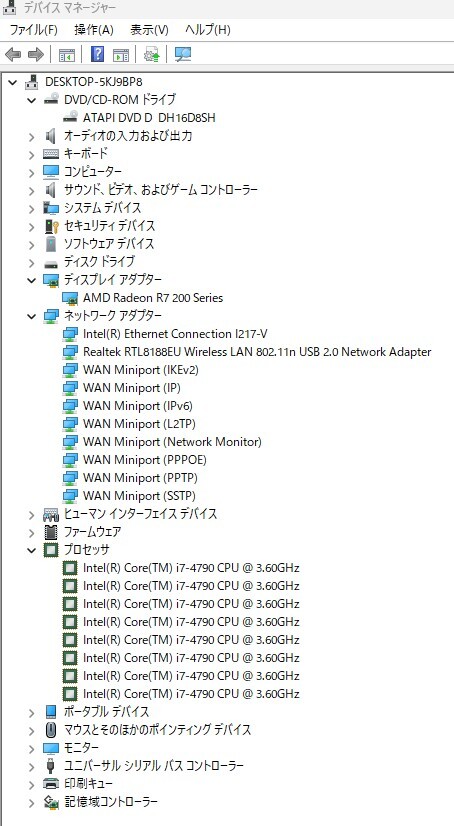Select the ATAPI DVD D DH16D8SH device

[149, 118]
